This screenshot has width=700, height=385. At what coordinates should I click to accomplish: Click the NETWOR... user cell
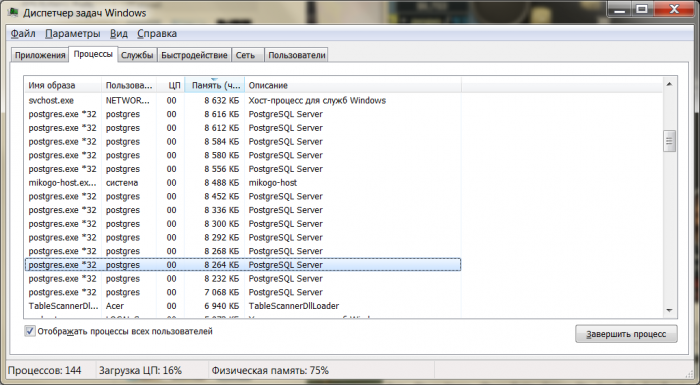(127, 100)
